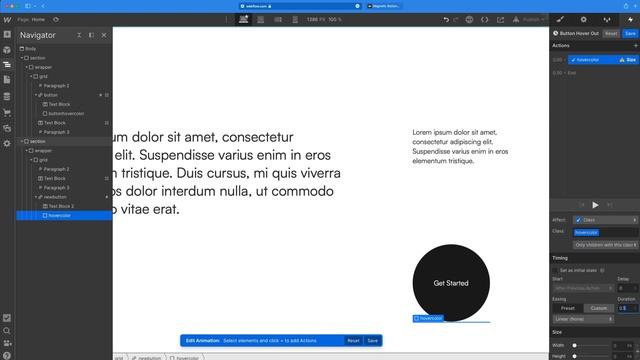The height and width of the screenshot is (360, 640).
Task: Open the code export icon
Action: tap(484, 19)
